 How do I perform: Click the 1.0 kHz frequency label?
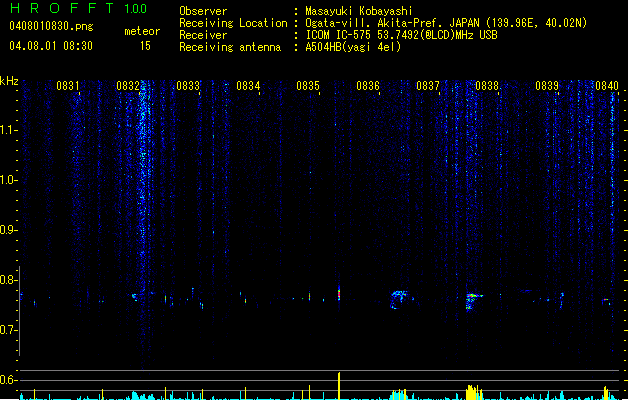(x=8, y=180)
